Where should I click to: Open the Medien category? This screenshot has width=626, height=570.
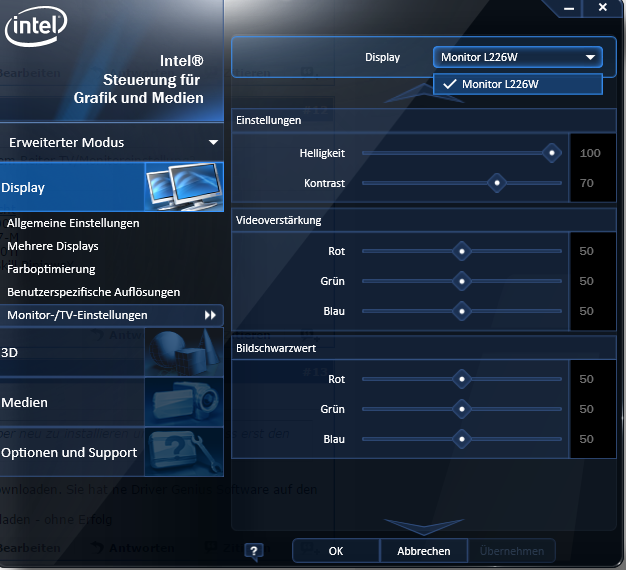point(112,402)
